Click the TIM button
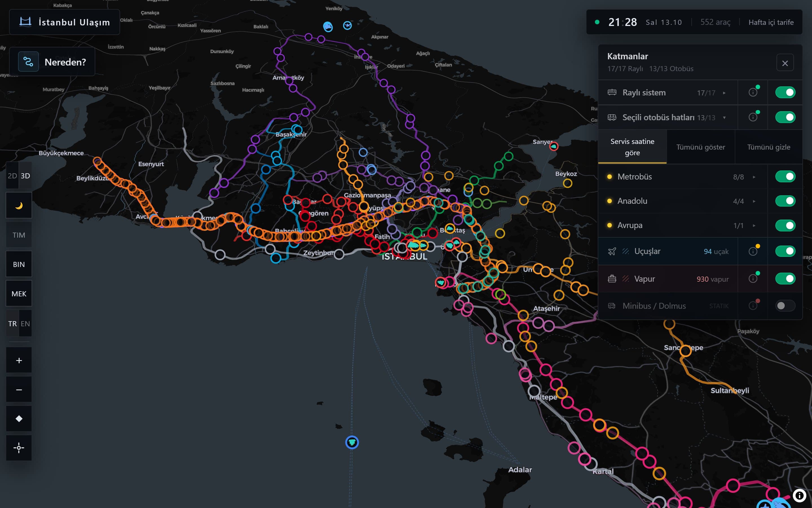 (x=19, y=235)
